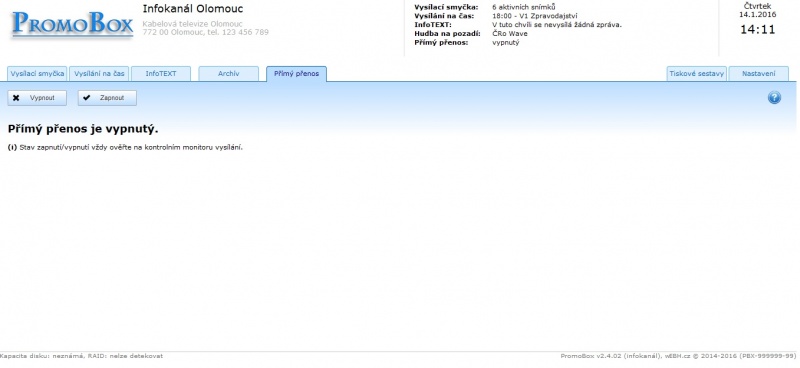The image size is (800, 368).
Task: Click the vypnutý status value
Action: [506, 42]
